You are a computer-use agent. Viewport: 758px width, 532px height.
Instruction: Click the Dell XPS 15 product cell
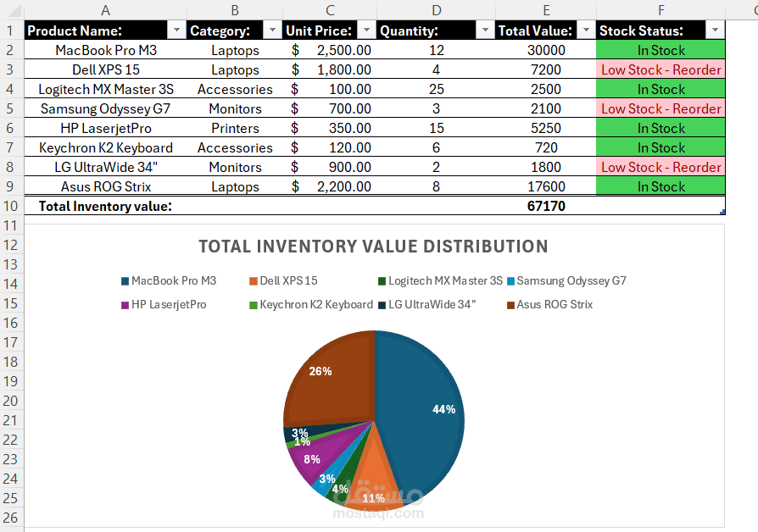tap(105, 69)
